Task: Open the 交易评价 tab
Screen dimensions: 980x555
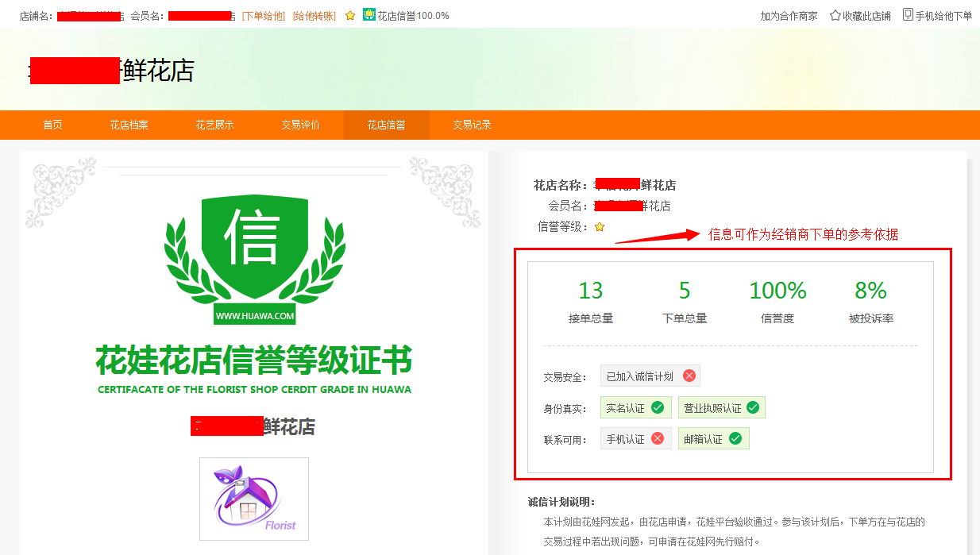Action: coord(300,125)
